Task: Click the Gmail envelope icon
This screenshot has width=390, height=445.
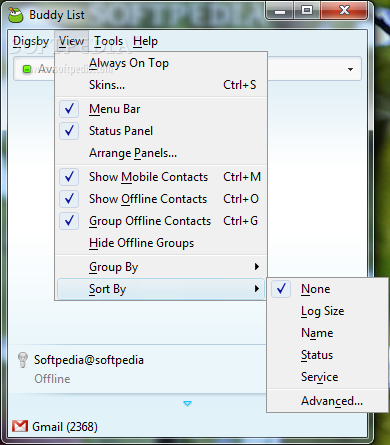Action: tap(20, 426)
